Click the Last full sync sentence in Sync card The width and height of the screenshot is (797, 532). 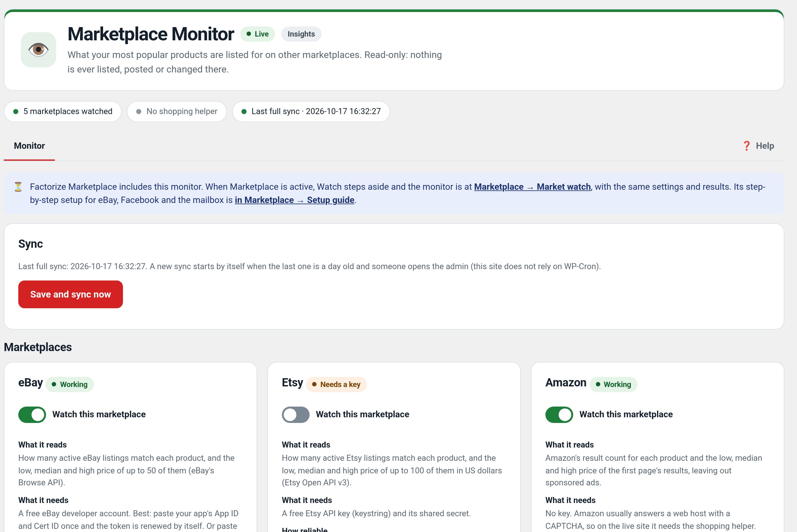pos(309,266)
